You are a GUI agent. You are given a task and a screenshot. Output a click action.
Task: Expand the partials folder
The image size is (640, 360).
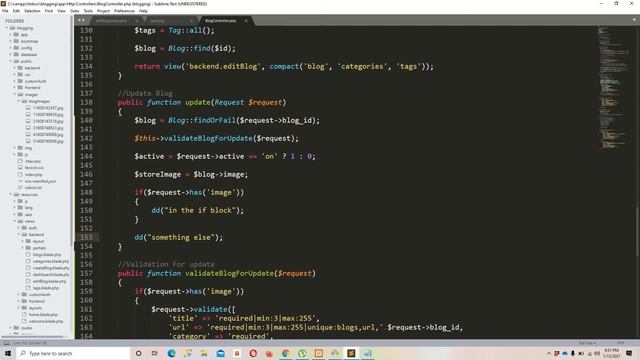(x=23, y=248)
